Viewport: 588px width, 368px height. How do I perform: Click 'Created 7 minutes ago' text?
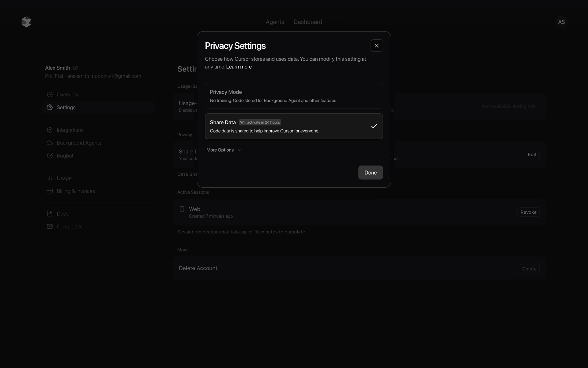tap(211, 216)
